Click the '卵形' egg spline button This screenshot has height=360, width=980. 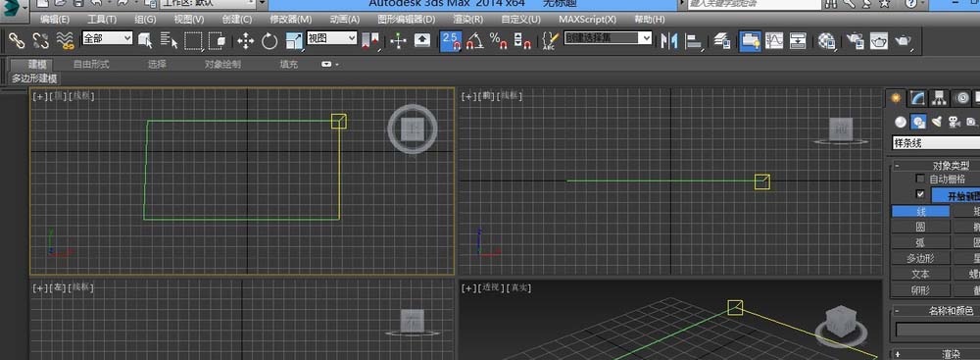920,290
